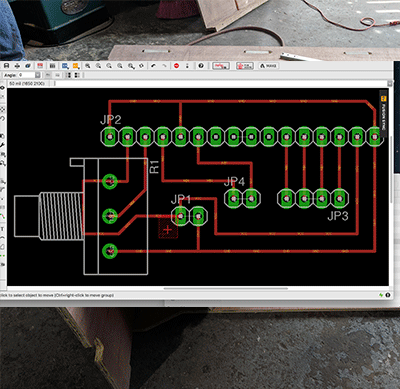Click the coordinate readout showing 50 mil
Screen dimensions: 400x389
tap(27, 83)
